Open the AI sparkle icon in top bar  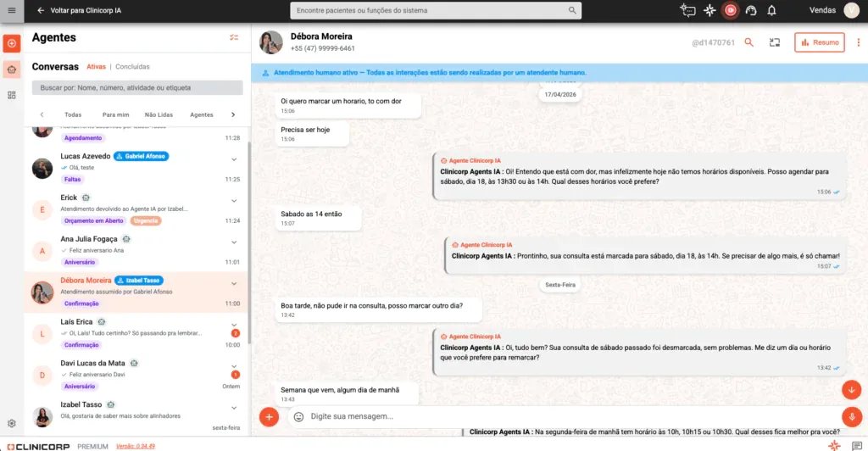click(x=709, y=10)
